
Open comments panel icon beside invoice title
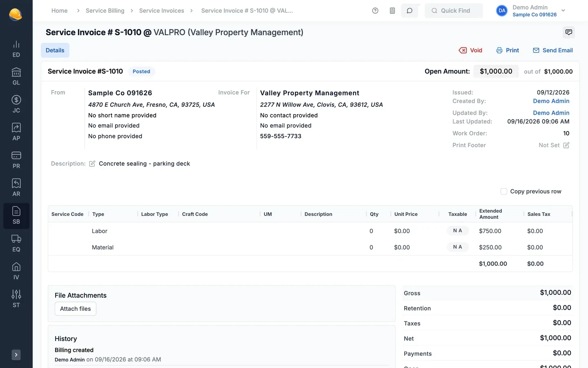(x=569, y=32)
